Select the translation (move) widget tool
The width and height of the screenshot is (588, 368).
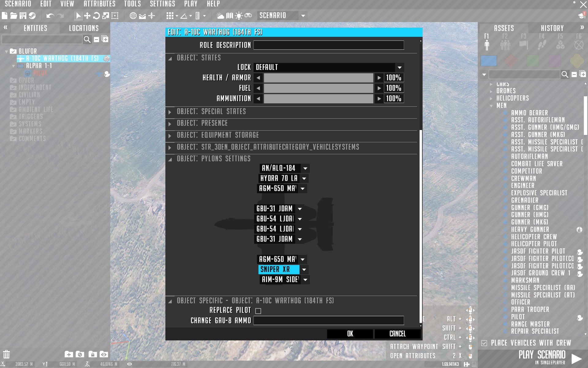[87, 16]
